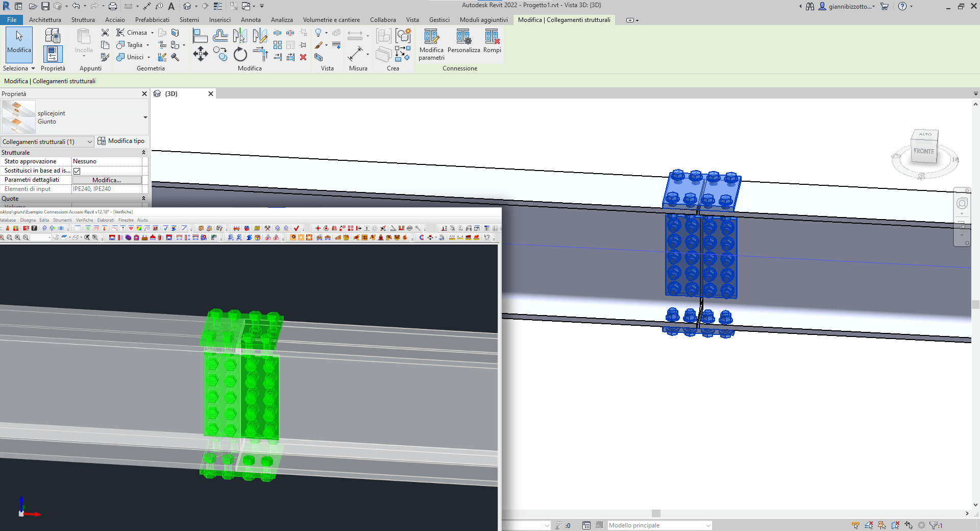Screen dimensions: 980x531
Task: Activate the Rotate tool in the ribbon
Action: click(240, 54)
